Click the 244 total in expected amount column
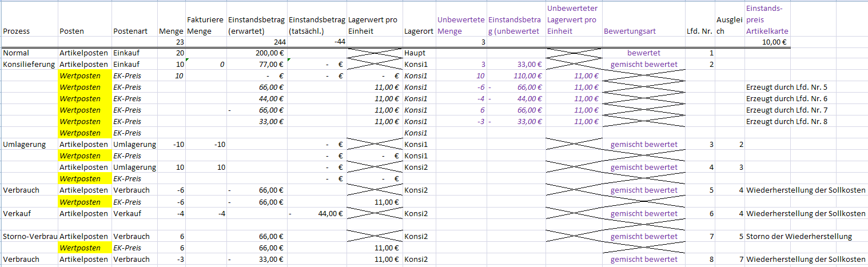 pyautogui.click(x=278, y=42)
